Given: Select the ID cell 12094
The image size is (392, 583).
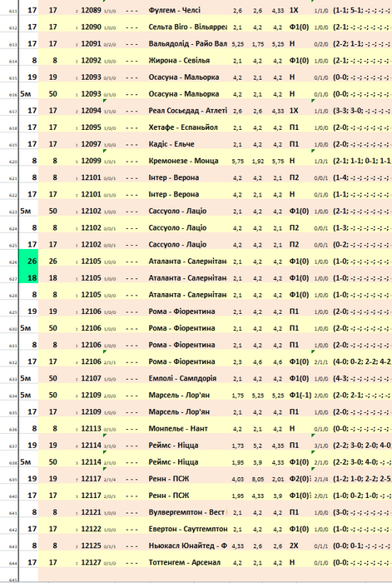Looking at the screenshot, I should point(91,111).
